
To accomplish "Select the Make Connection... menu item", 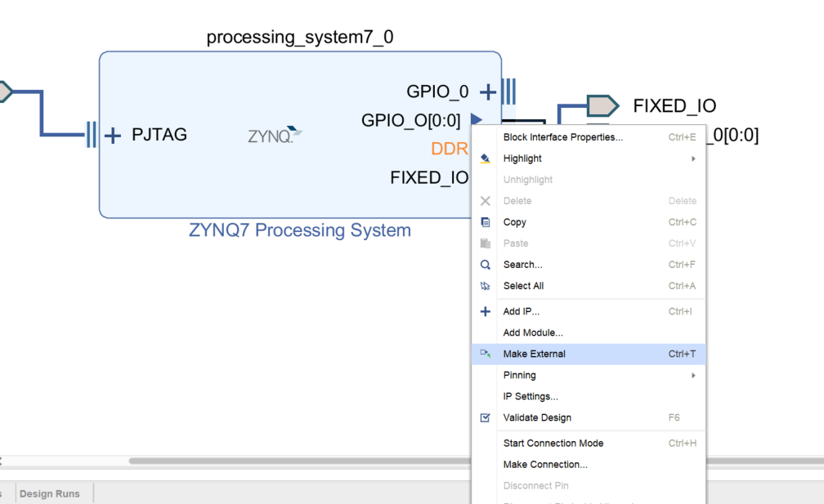I will pyautogui.click(x=545, y=464).
